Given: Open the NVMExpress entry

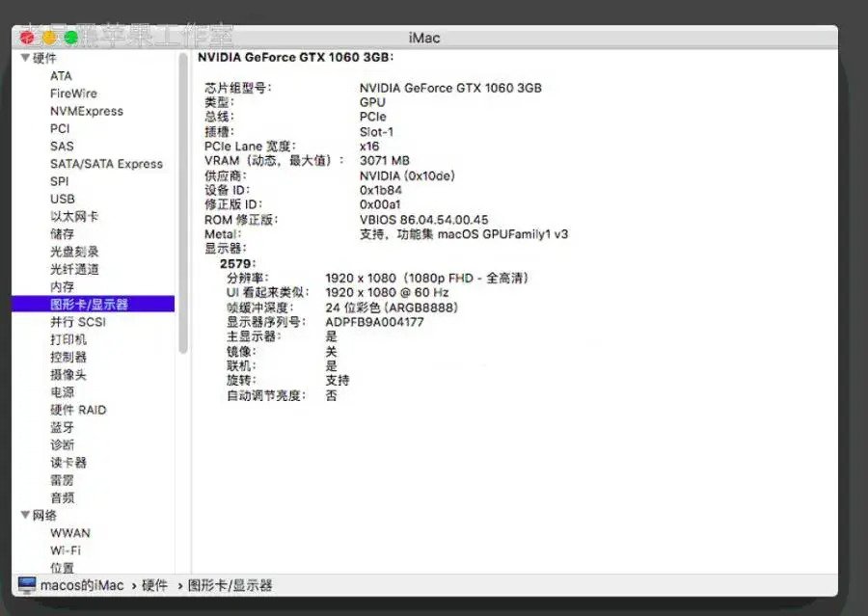Looking at the screenshot, I should point(87,111).
